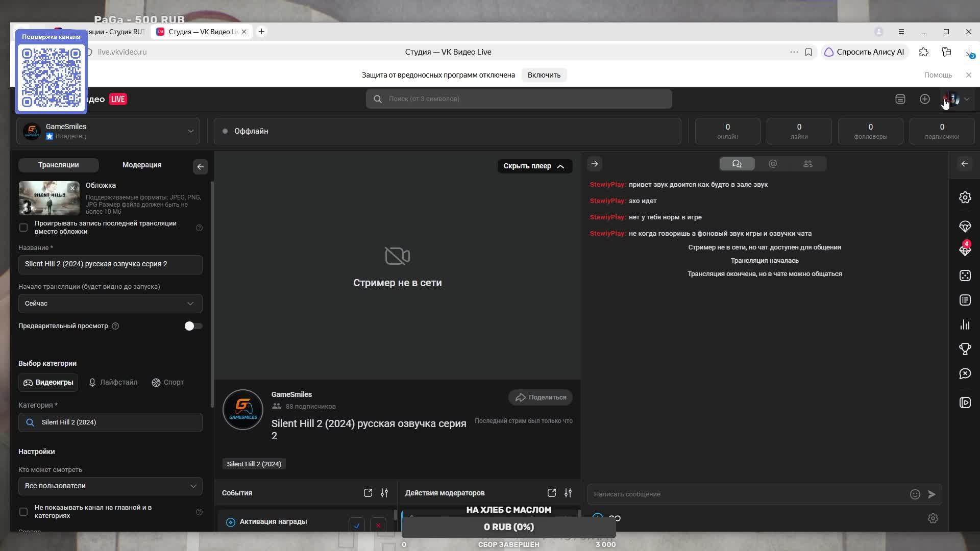The width and height of the screenshot is (980, 551).
Task: Expand the profile avatar menu
Action: [x=958, y=99]
